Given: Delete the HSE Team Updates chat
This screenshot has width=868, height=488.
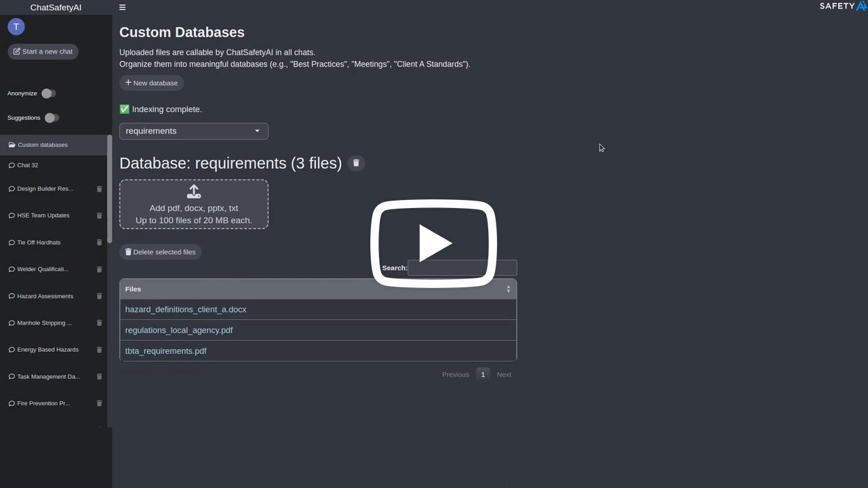Looking at the screenshot, I should pos(99,215).
